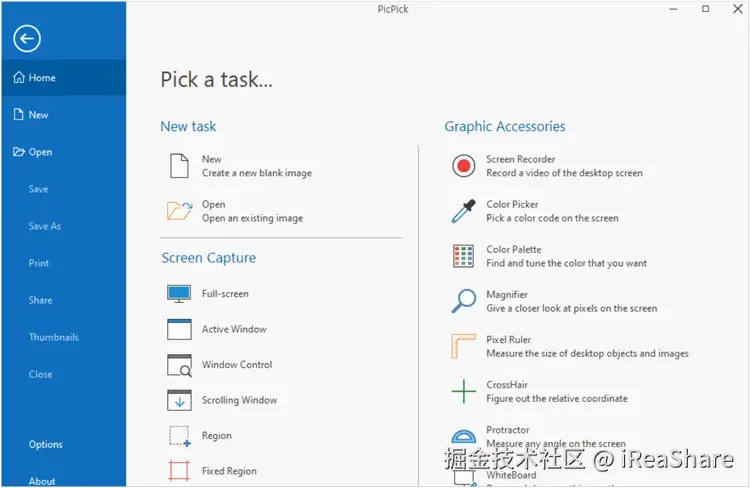Screen dimensions: 750x488
Task: Click the Magnifier glass icon
Action: [463, 301]
